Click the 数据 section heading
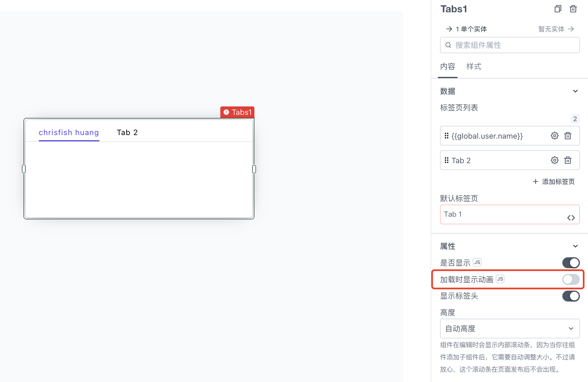This screenshot has height=382, width=588. click(x=448, y=91)
